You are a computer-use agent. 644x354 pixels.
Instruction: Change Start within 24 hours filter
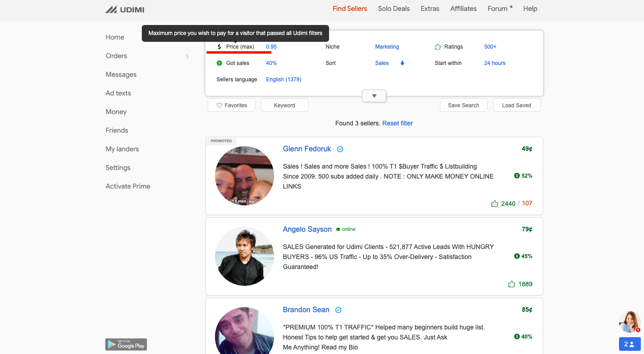494,63
